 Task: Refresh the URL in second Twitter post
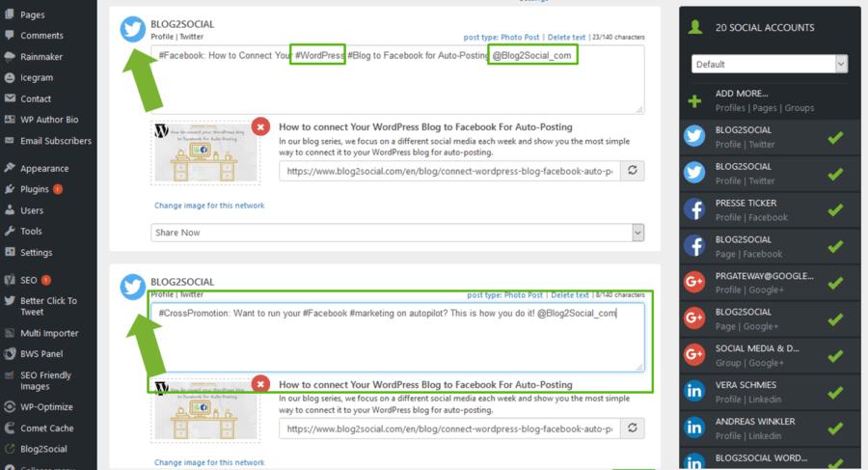[632, 428]
